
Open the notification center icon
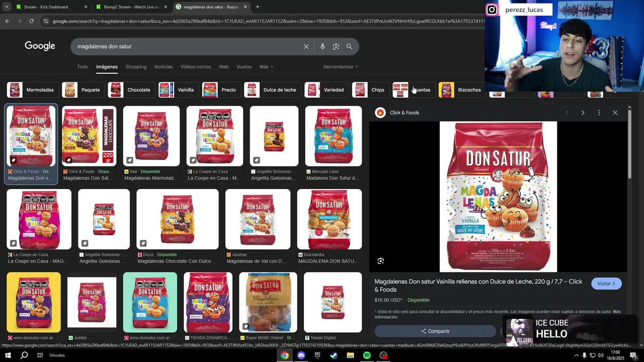633,355
